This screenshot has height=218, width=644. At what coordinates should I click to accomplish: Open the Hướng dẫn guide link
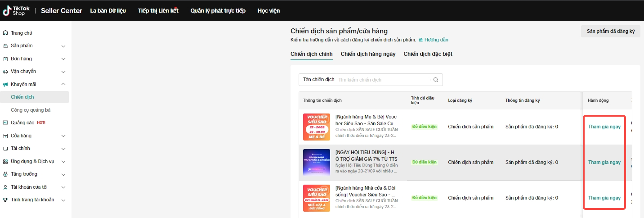[436, 40]
